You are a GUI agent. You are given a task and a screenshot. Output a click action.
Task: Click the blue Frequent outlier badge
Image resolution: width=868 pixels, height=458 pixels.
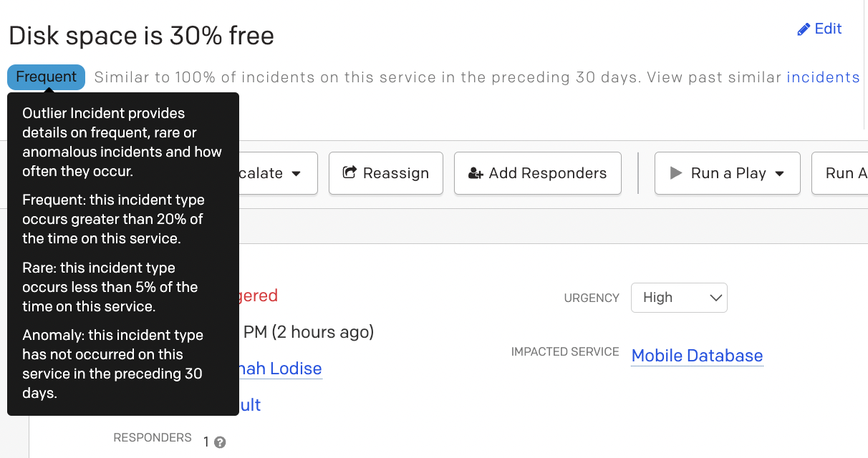pos(47,77)
